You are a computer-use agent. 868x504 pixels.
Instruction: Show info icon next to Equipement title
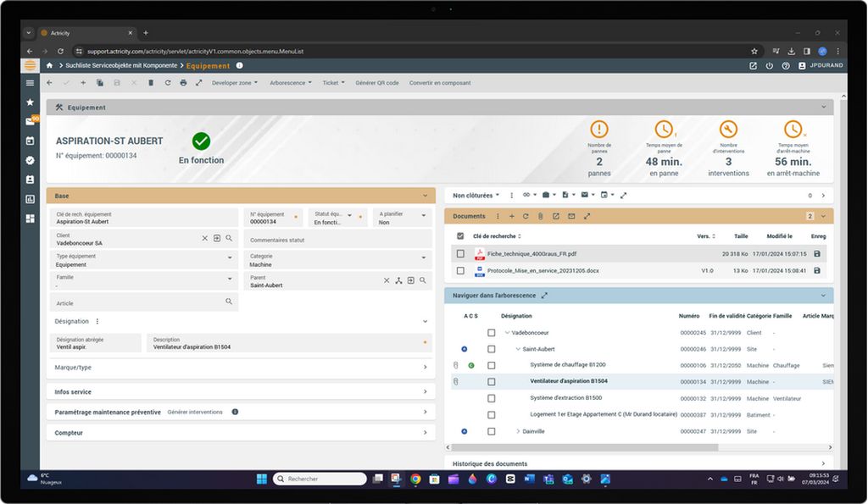point(240,65)
